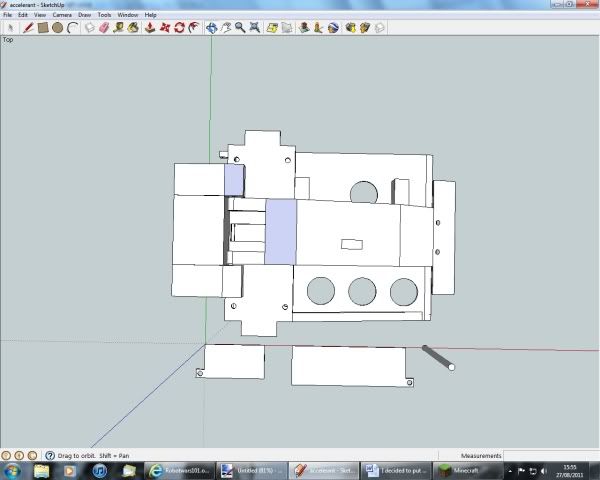Select the Move tool

coord(165,28)
